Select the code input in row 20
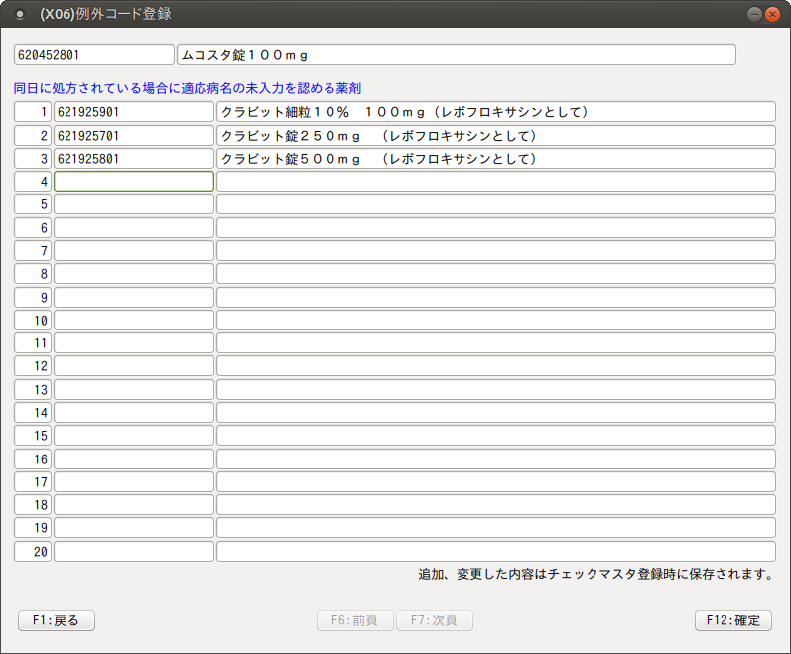This screenshot has width=791, height=654. point(133,551)
